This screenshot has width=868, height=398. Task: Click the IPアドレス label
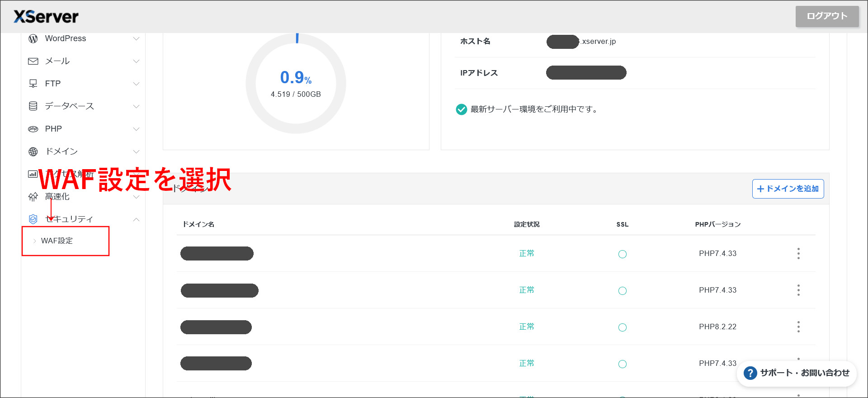479,73
